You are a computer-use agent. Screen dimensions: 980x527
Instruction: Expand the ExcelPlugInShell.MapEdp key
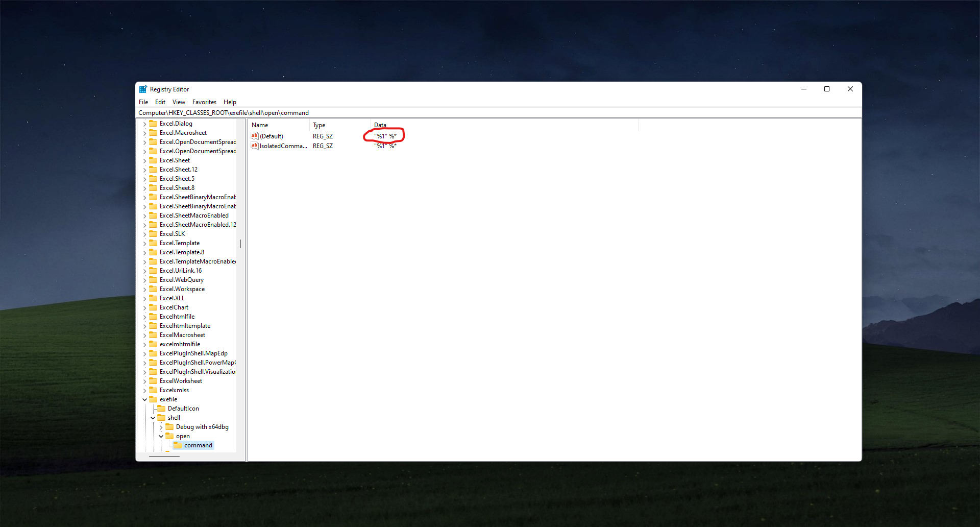coord(144,354)
